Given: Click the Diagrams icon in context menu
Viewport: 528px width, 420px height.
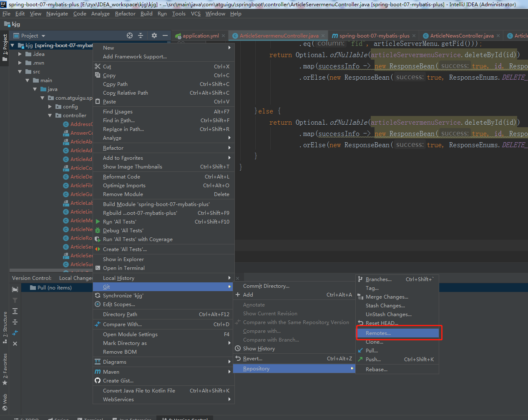Looking at the screenshot, I should coord(98,362).
